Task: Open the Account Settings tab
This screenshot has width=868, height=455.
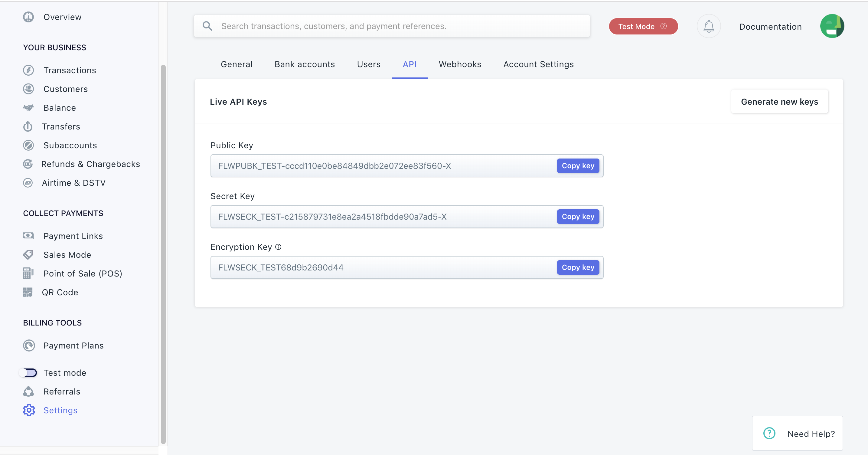Action: click(x=538, y=64)
